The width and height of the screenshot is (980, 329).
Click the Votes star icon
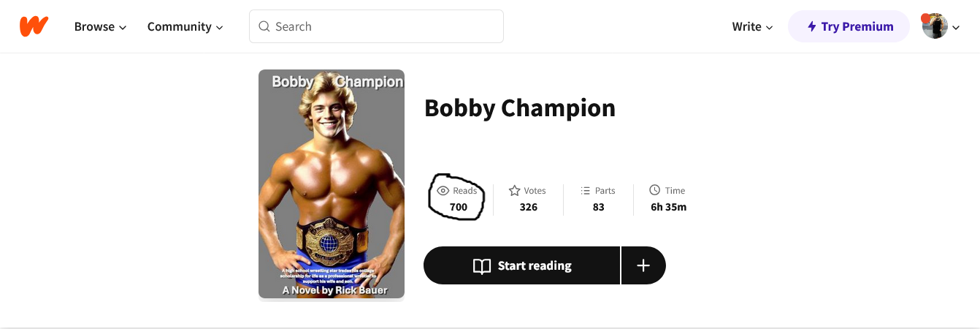coord(514,191)
